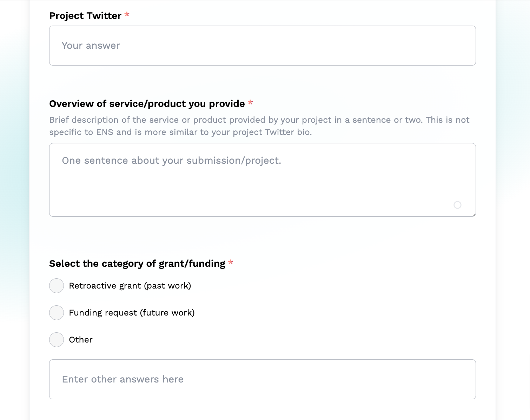The image size is (530, 420).
Task: Select the Funding request (future work) option
Action: pyautogui.click(x=57, y=313)
